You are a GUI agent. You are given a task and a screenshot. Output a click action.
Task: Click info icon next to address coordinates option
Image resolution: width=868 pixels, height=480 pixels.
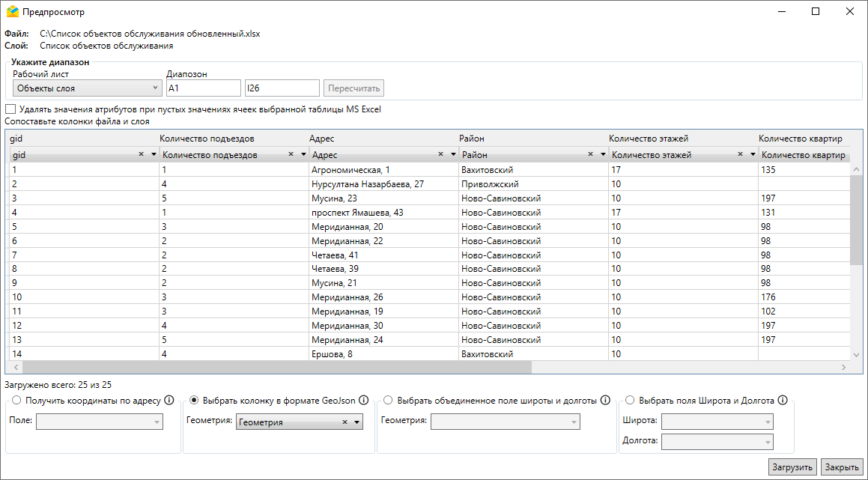[x=169, y=400]
